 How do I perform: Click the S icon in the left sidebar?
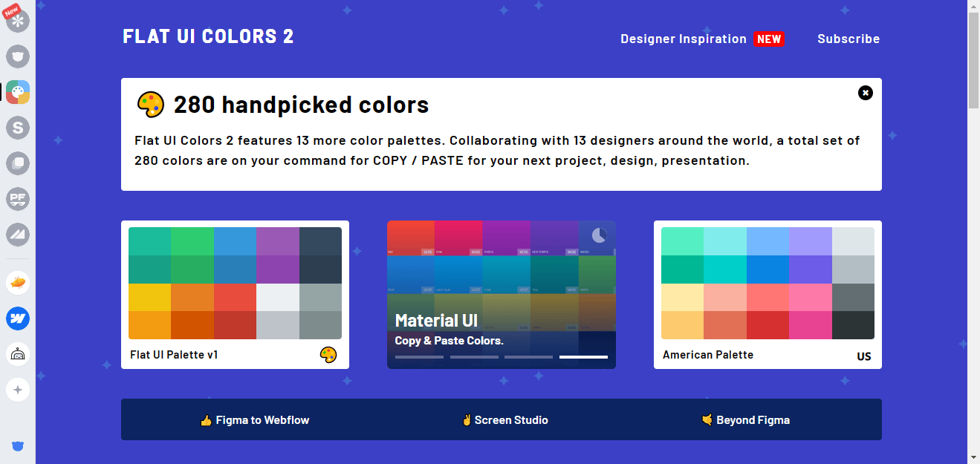pos(16,128)
